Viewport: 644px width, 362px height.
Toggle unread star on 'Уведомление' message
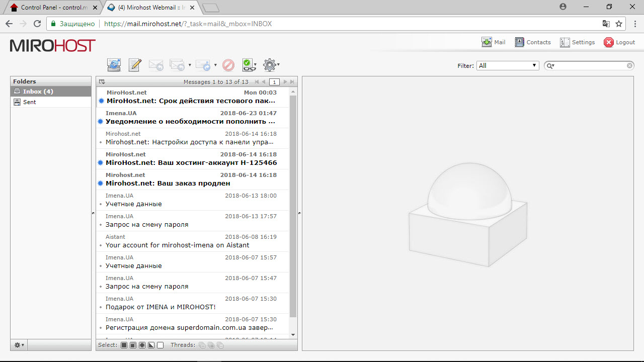pos(101,122)
